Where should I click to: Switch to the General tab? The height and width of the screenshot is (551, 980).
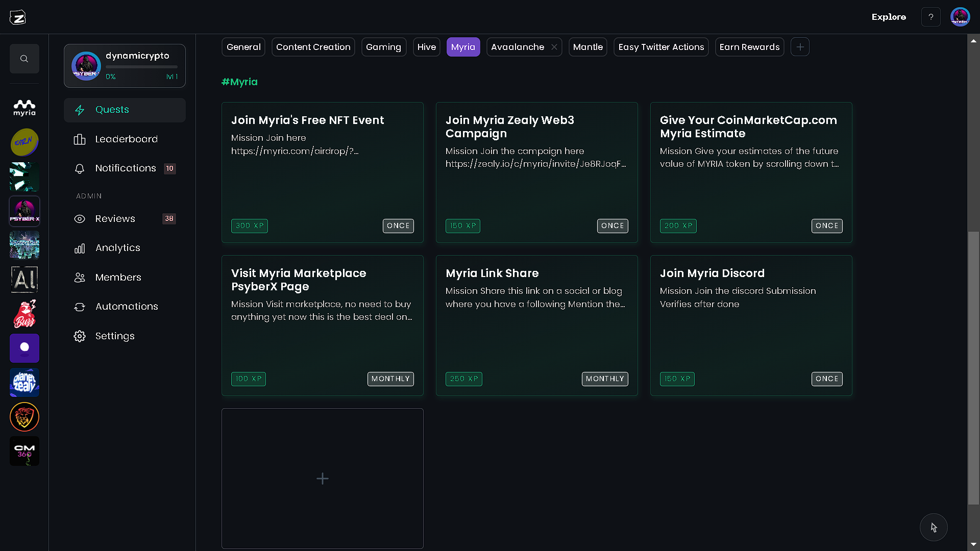[x=243, y=47]
